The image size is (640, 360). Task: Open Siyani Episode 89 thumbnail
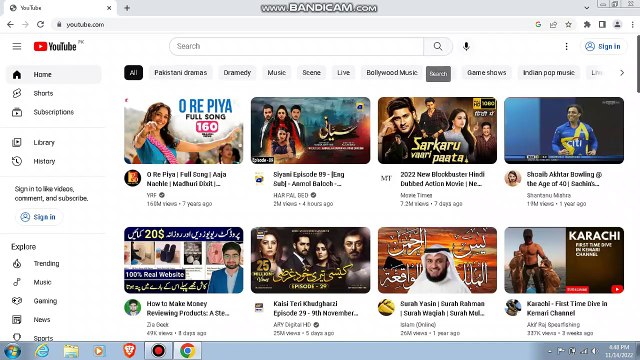pyautogui.click(x=311, y=131)
